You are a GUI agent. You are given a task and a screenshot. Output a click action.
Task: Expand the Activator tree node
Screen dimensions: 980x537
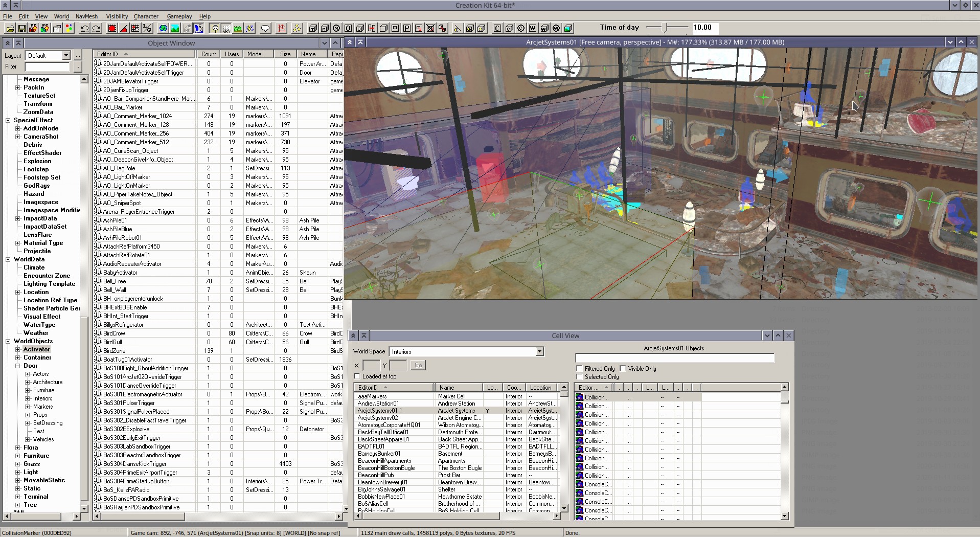pos(17,349)
